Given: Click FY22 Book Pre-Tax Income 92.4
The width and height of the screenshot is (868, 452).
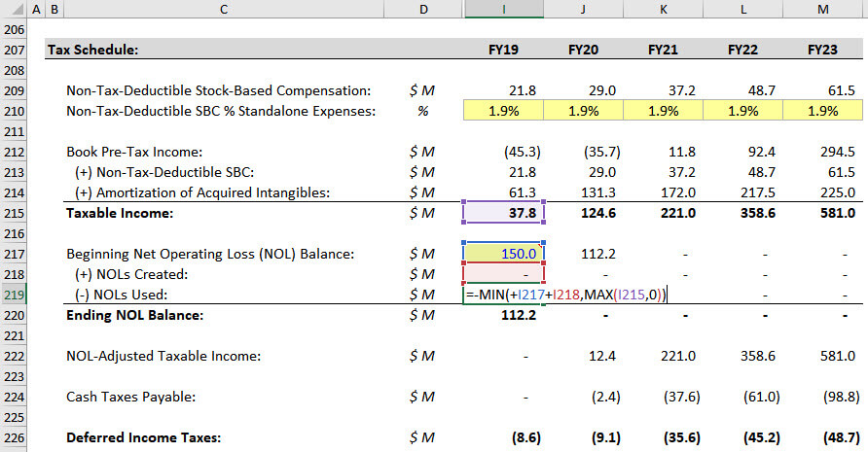Looking at the screenshot, I should [x=761, y=153].
